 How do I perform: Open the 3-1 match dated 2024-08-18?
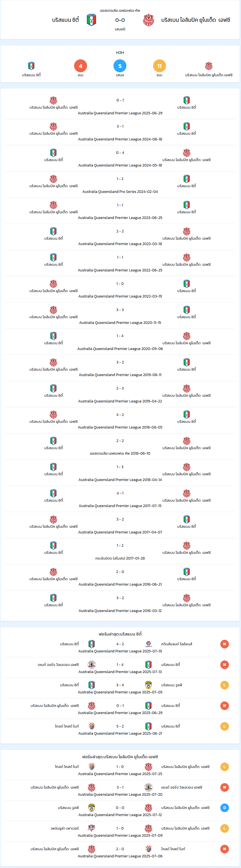[x=120, y=132]
